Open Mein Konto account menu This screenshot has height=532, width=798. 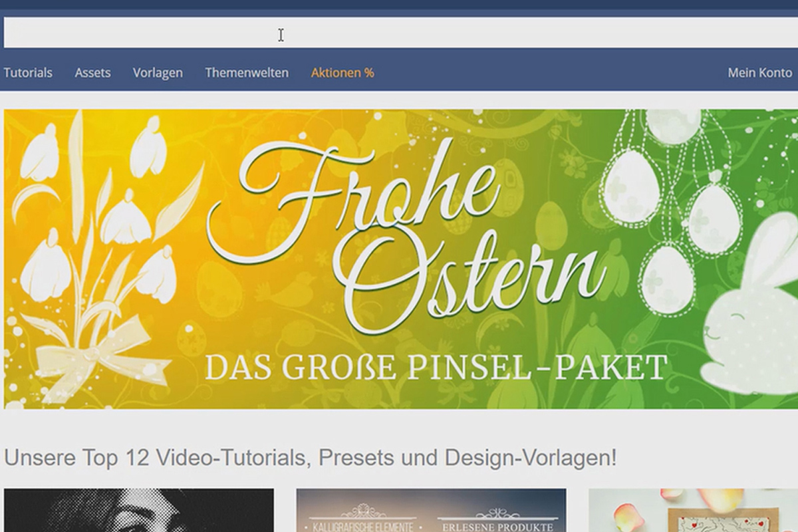tap(760, 73)
